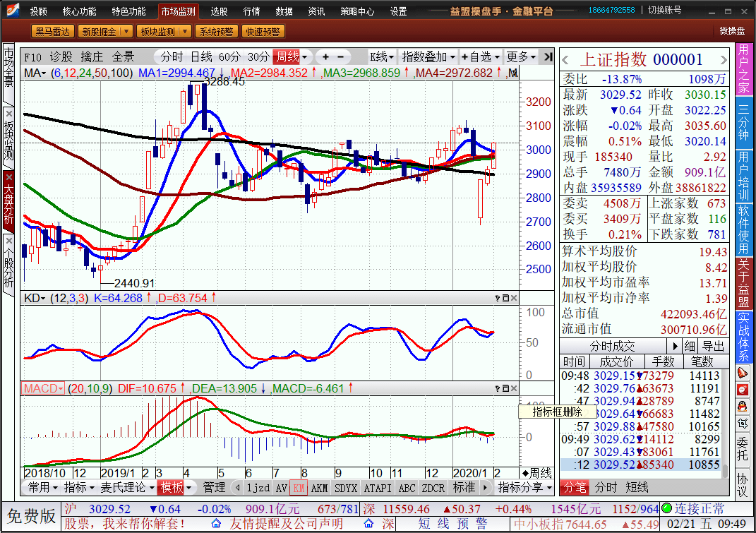Click the play arrow beside 分时成交
The image size is (756, 533).
pos(675,346)
